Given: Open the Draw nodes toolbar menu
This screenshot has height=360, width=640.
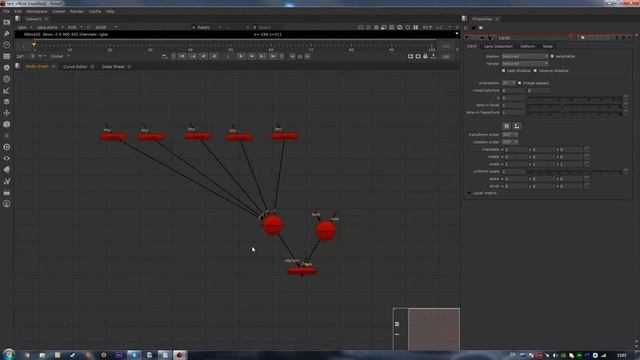Looking at the screenshot, I should pos(7,33).
